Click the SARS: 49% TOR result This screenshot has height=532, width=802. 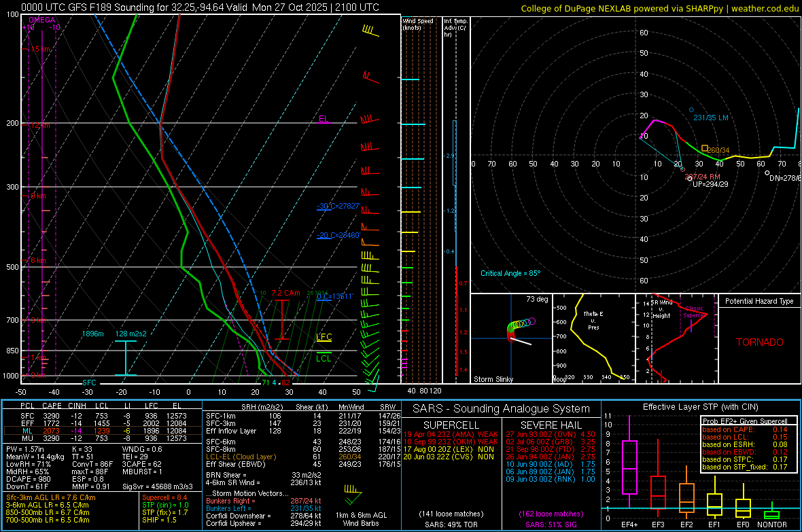point(451,525)
